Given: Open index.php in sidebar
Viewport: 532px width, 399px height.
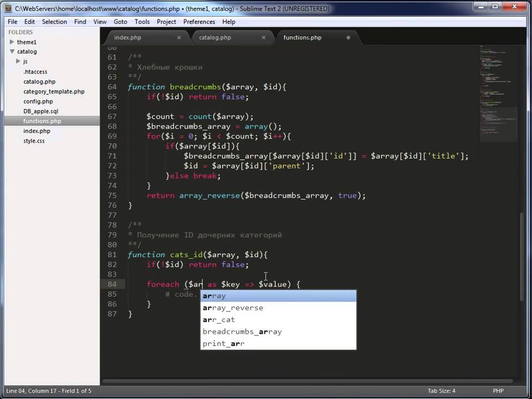Looking at the screenshot, I should (x=37, y=131).
